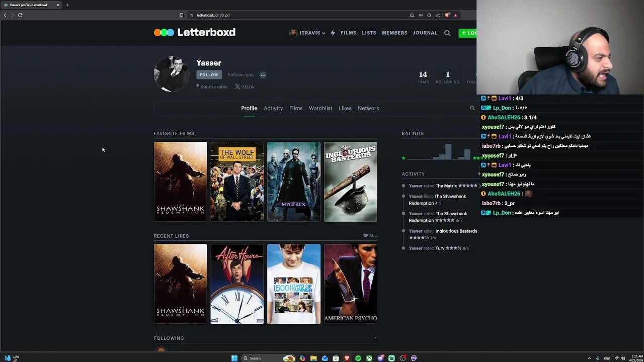Follow Yasser with the FOLLOW button

coord(209,75)
